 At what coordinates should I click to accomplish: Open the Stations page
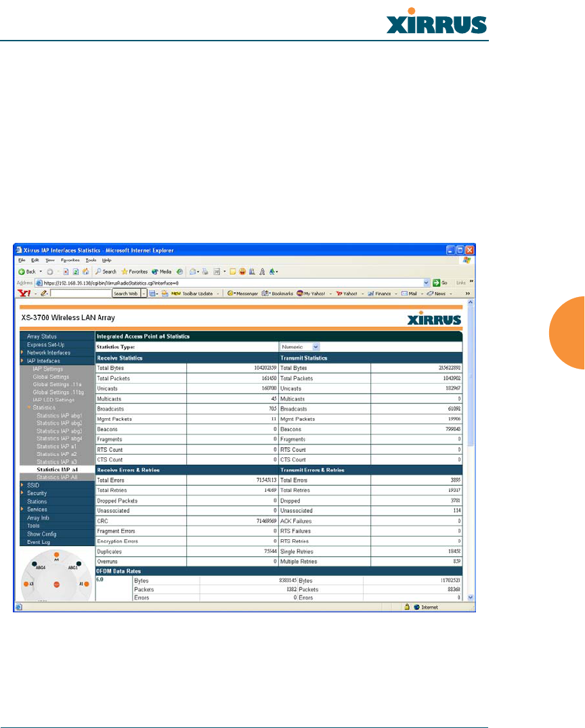(37, 501)
